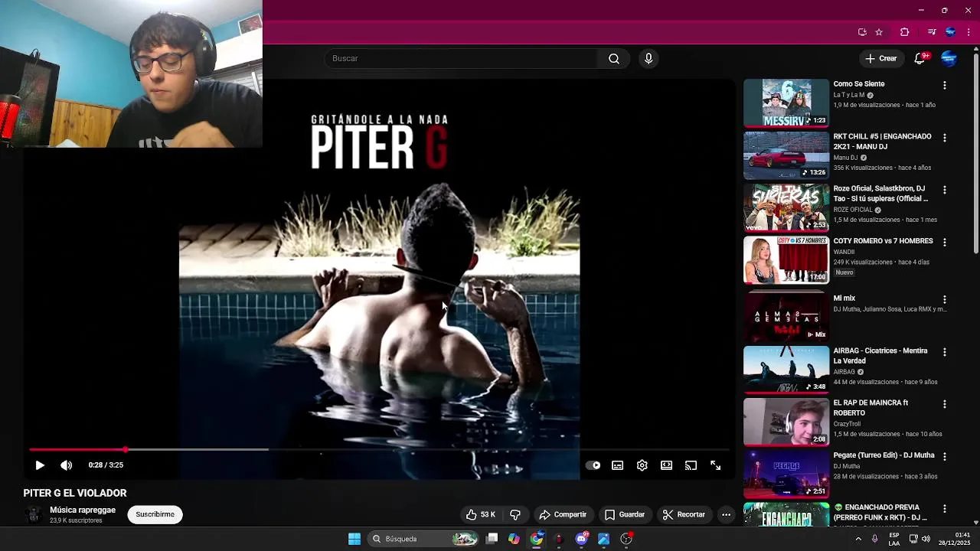Open COTY ROMERO vs 7 HOMBRES video
Image resolution: width=980 pixels, height=551 pixels.
coord(883,241)
